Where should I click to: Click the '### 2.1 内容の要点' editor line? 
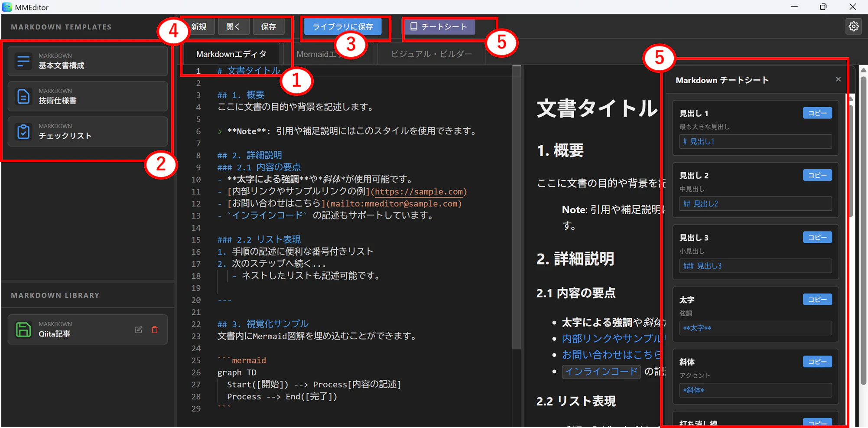[259, 167]
